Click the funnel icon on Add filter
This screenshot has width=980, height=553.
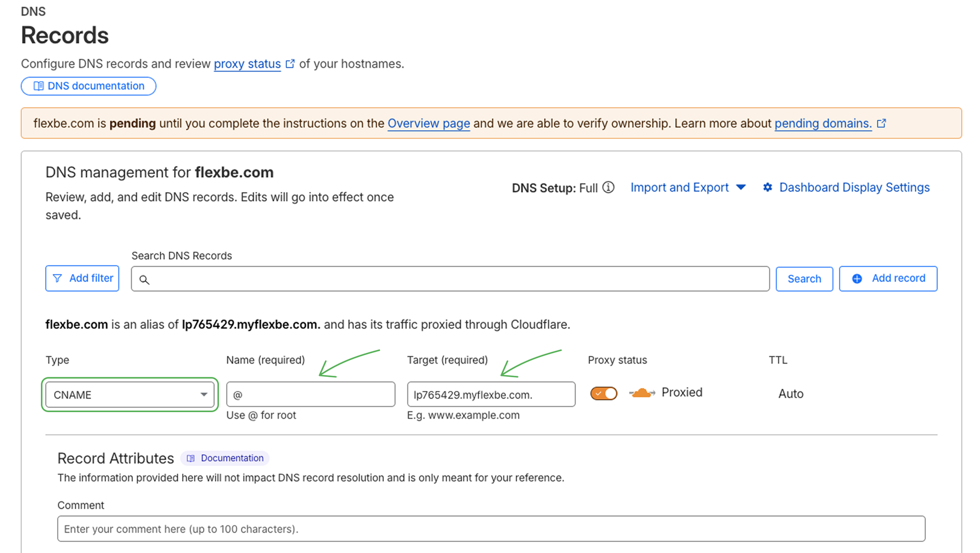click(x=58, y=278)
